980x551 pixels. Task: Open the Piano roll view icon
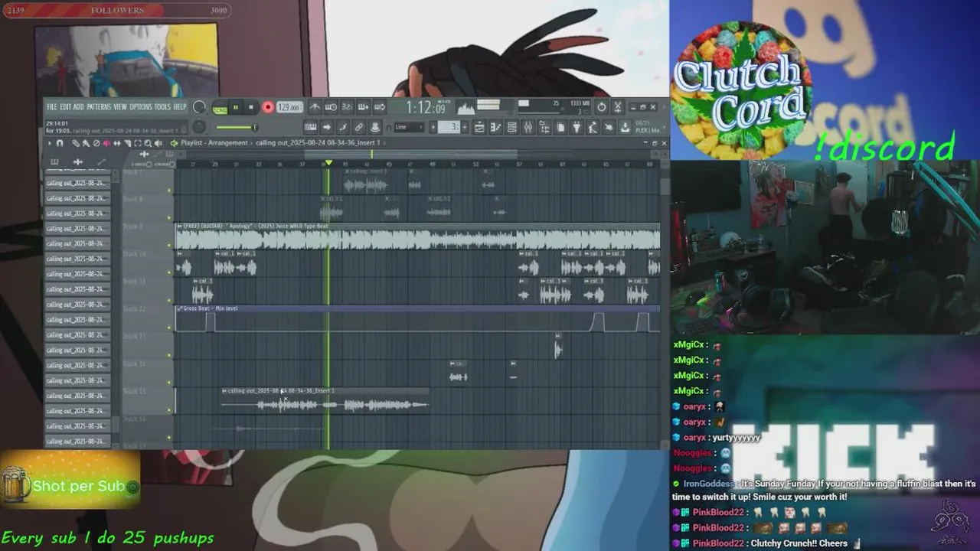click(x=496, y=127)
